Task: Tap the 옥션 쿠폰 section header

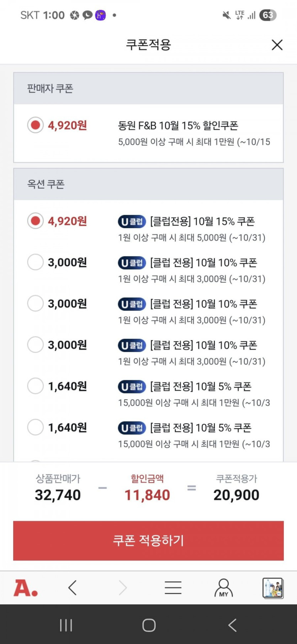Action: tap(46, 184)
